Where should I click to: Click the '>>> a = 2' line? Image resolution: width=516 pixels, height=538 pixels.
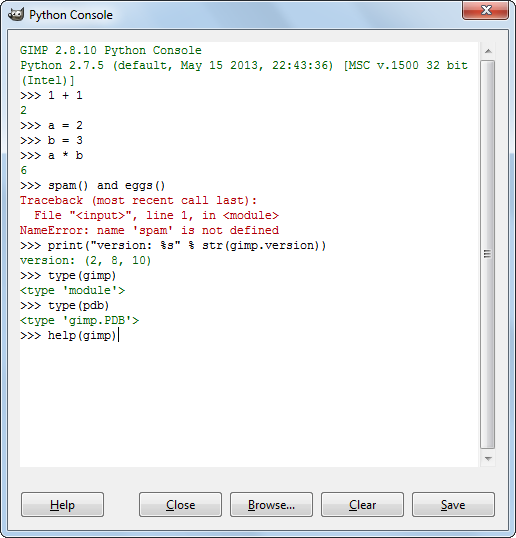click(x=51, y=125)
